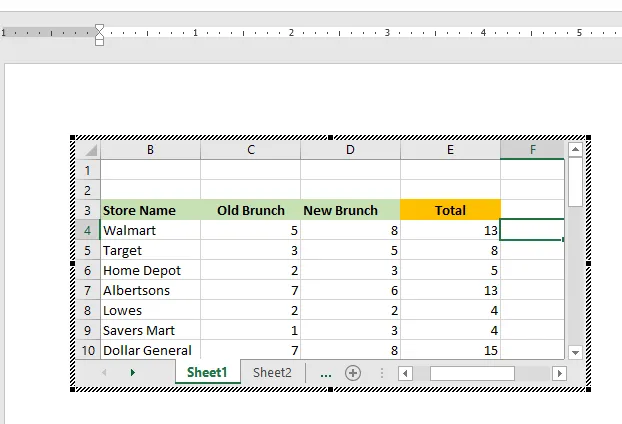Click Target's Total value 8
The image size is (622, 424).
coord(450,250)
